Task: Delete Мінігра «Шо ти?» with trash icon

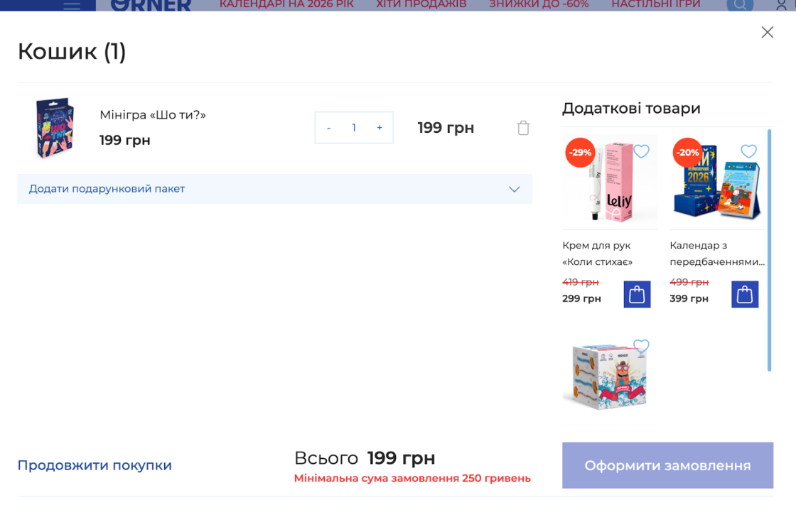Action: coord(523,128)
